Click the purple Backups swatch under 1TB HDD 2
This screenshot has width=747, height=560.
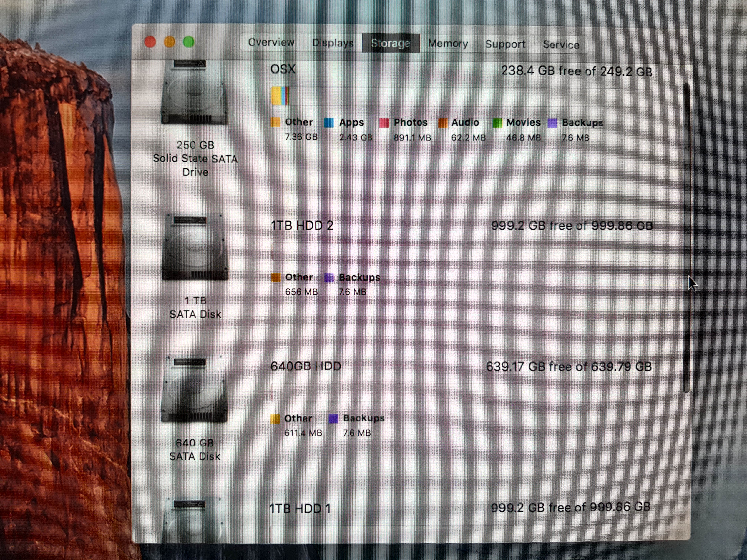329,277
